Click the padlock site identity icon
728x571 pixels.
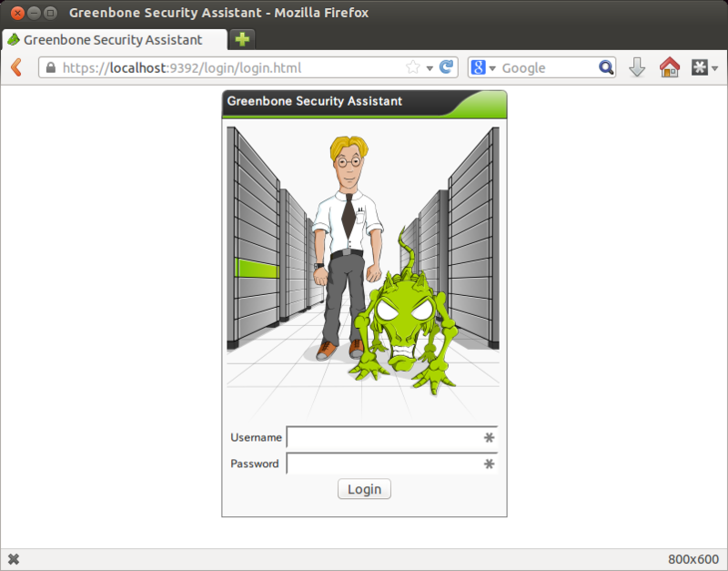click(51, 67)
